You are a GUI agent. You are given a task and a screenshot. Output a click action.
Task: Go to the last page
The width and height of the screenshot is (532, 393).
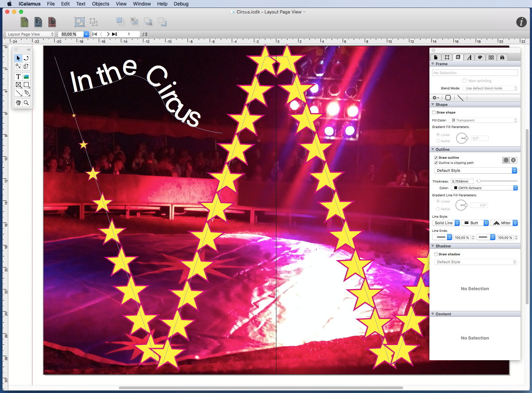(x=114, y=34)
